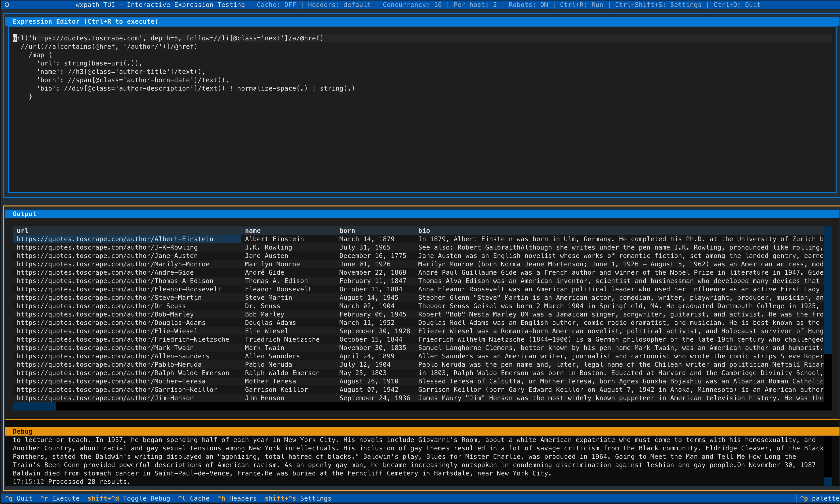Image resolution: width=840 pixels, height=504 pixels.
Task: Select born date September 24, 1936
Action: pyautogui.click(x=375, y=398)
